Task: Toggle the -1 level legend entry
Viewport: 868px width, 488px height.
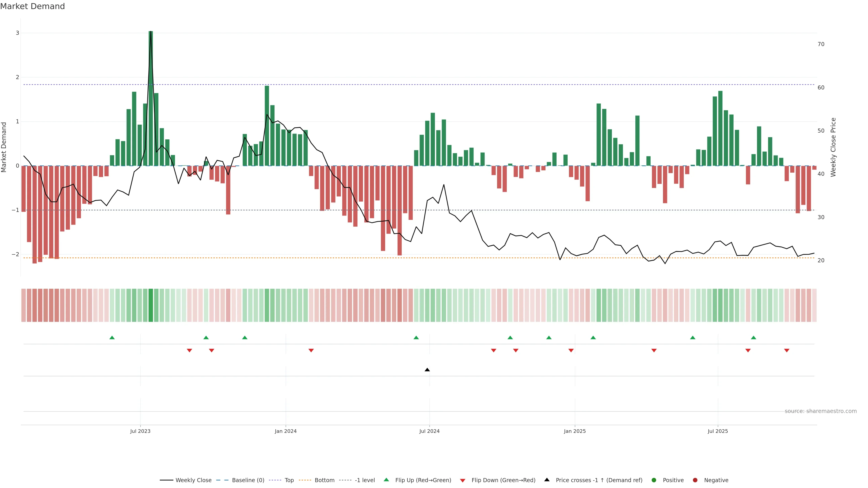Action: (x=365, y=480)
